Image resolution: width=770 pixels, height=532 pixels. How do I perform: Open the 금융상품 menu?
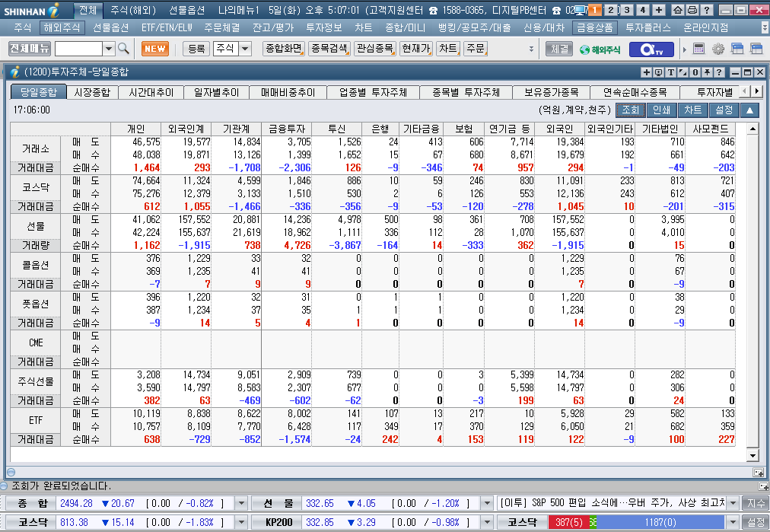595,28
